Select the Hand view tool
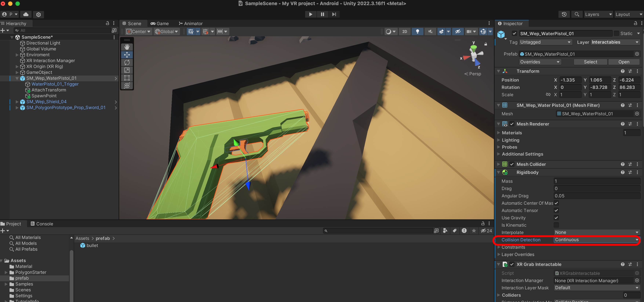 [x=127, y=47]
